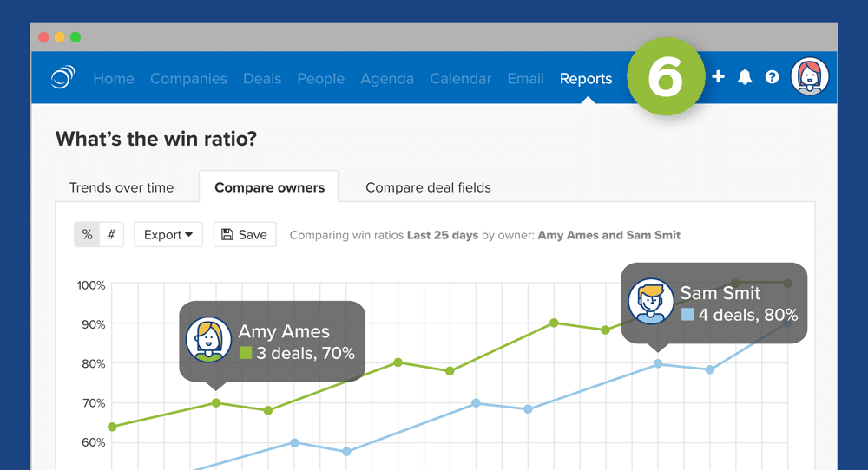Viewport: 868px width, 470px height.
Task: Select the Compare deal fields tab
Action: pos(428,187)
